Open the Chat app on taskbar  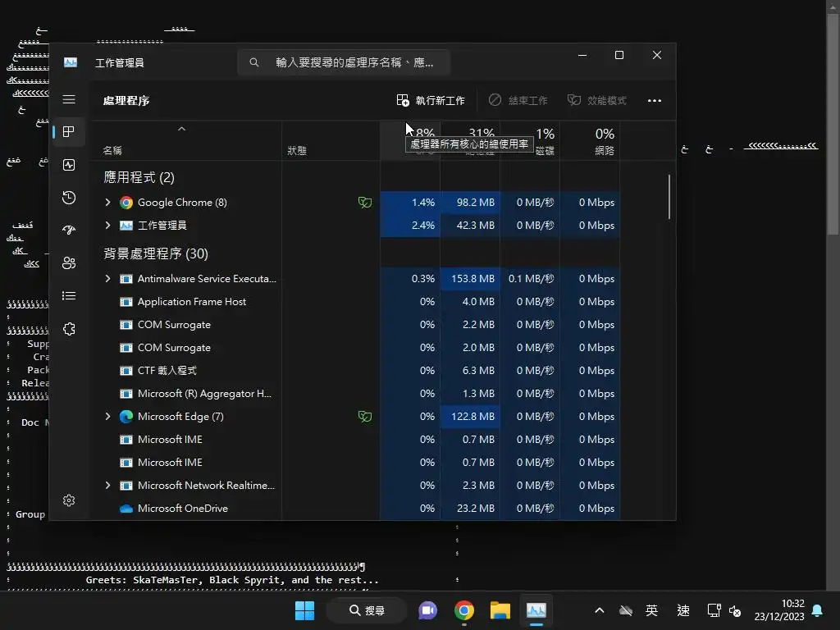point(427,610)
